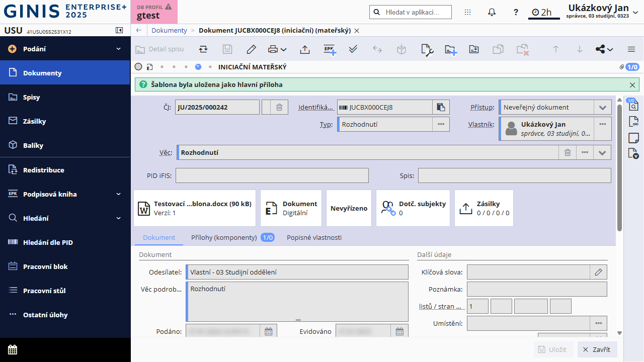Expand the Přístup dropdown
The image size is (644, 362).
[602, 107]
